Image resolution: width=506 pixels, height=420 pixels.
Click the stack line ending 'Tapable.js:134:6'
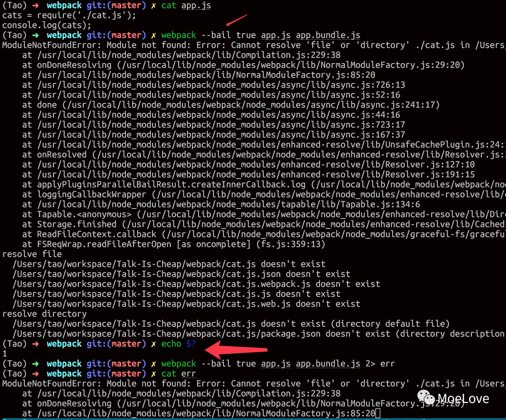pyautogui.click(x=221, y=204)
